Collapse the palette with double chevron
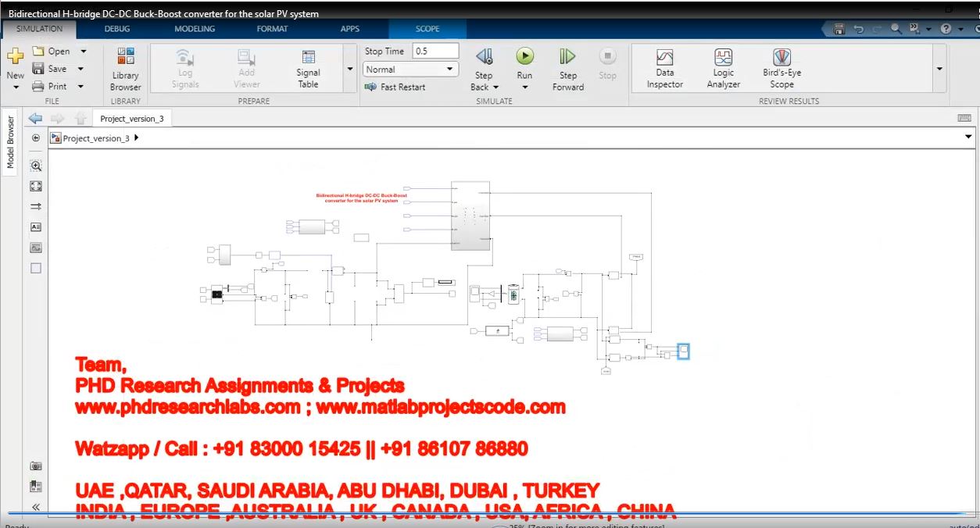 pyautogui.click(x=35, y=507)
